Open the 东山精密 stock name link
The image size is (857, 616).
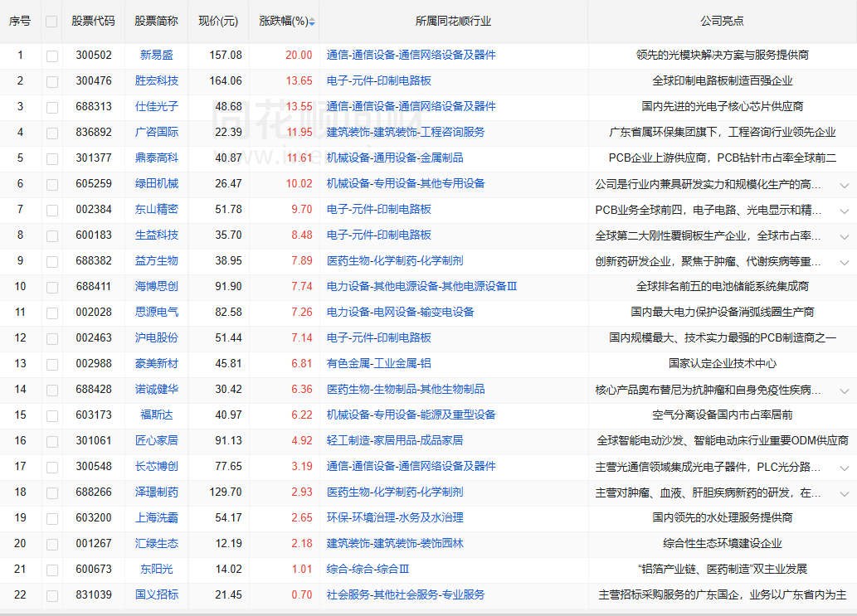point(156,209)
